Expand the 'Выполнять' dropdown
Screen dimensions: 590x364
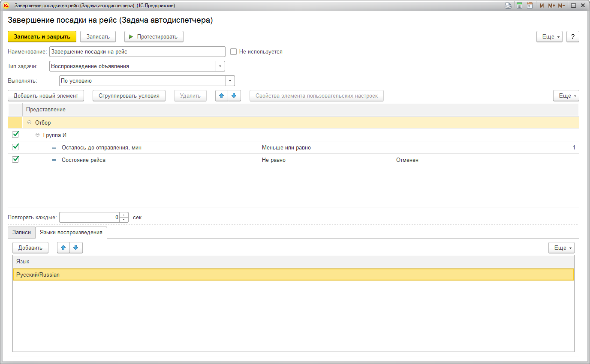(230, 81)
